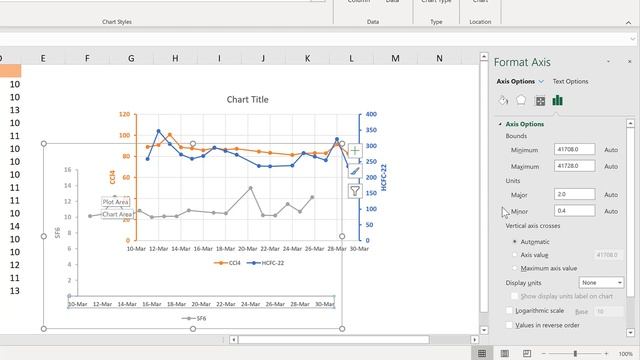Zoom out with minus button
This screenshot has height=360, width=640.
544,354
